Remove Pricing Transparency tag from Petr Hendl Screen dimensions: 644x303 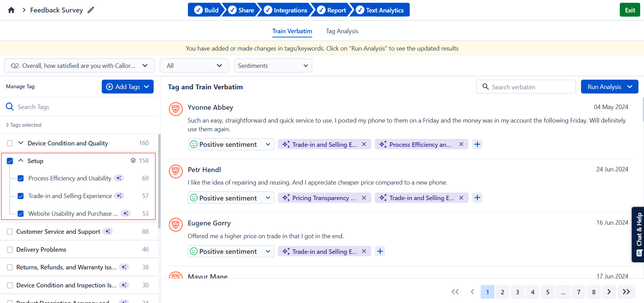[x=364, y=198]
